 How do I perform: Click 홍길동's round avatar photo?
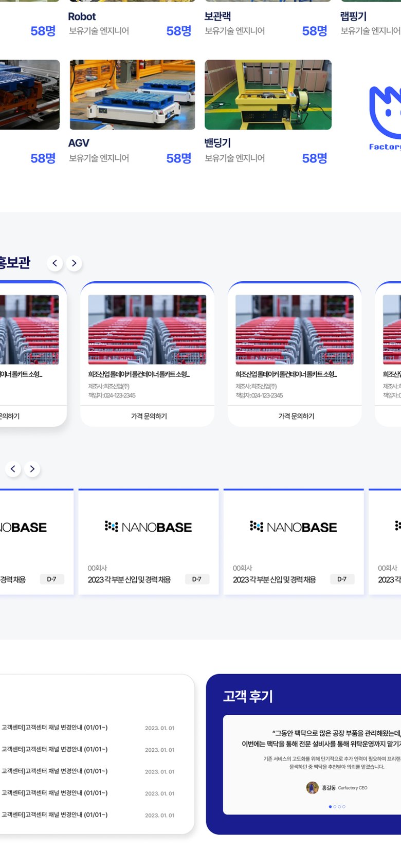(312, 787)
